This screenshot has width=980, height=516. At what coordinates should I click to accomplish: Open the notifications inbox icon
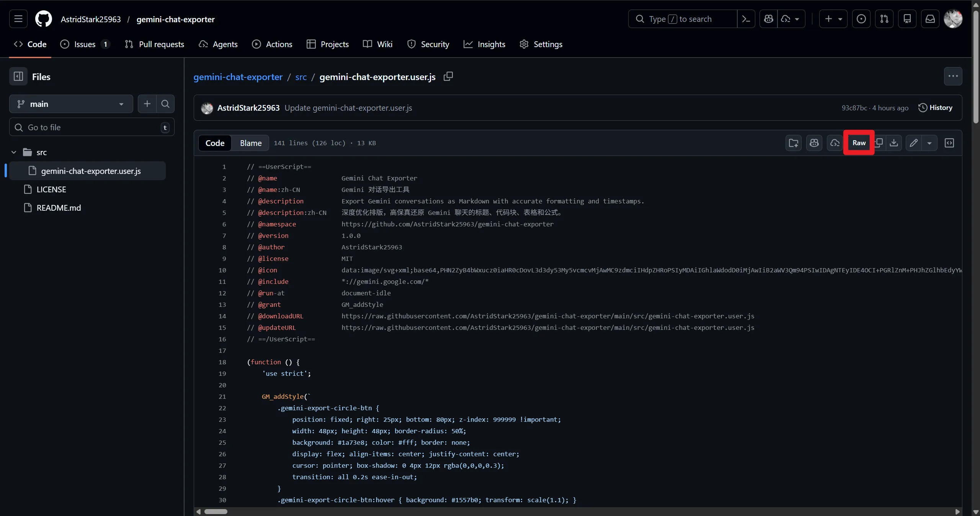(x=930, y=19)
